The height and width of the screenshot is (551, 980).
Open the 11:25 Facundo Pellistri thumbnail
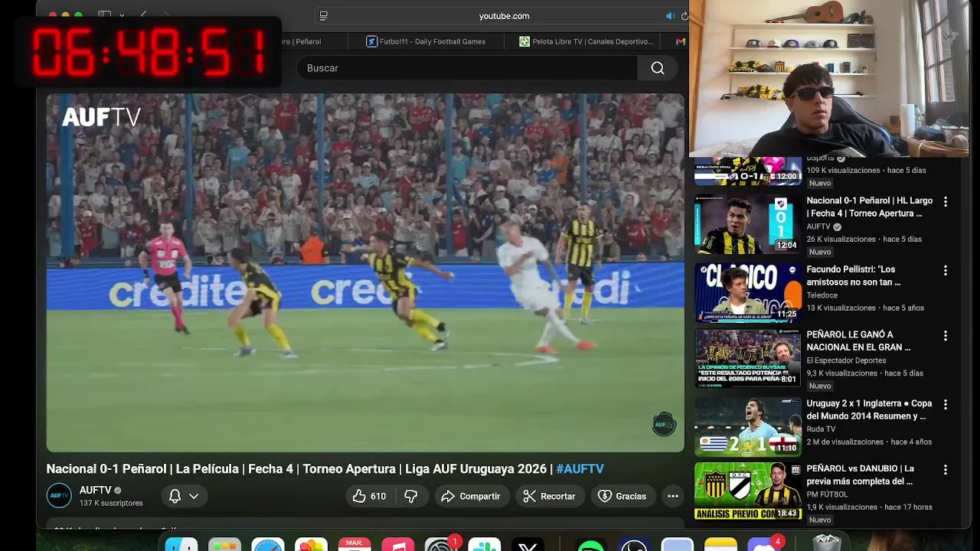748,293
